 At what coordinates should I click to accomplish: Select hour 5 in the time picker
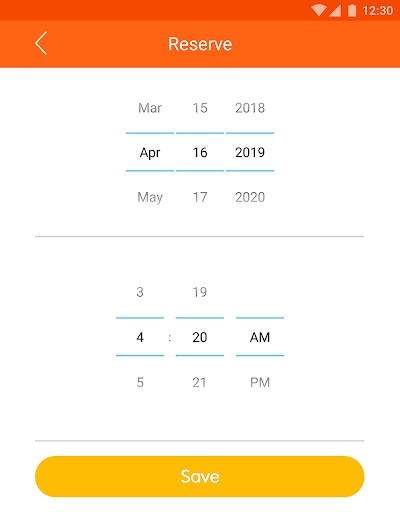pos(140,382)
